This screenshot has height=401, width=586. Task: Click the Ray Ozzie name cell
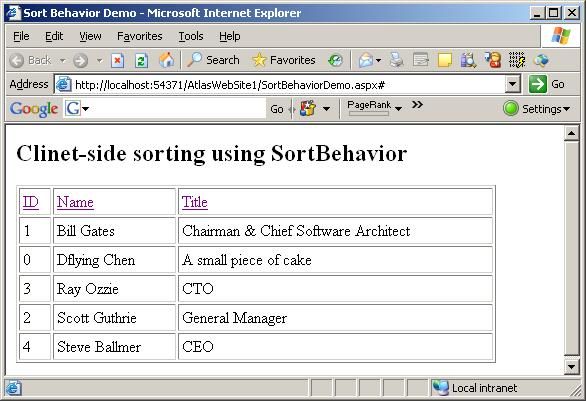[x=114, y=289]
